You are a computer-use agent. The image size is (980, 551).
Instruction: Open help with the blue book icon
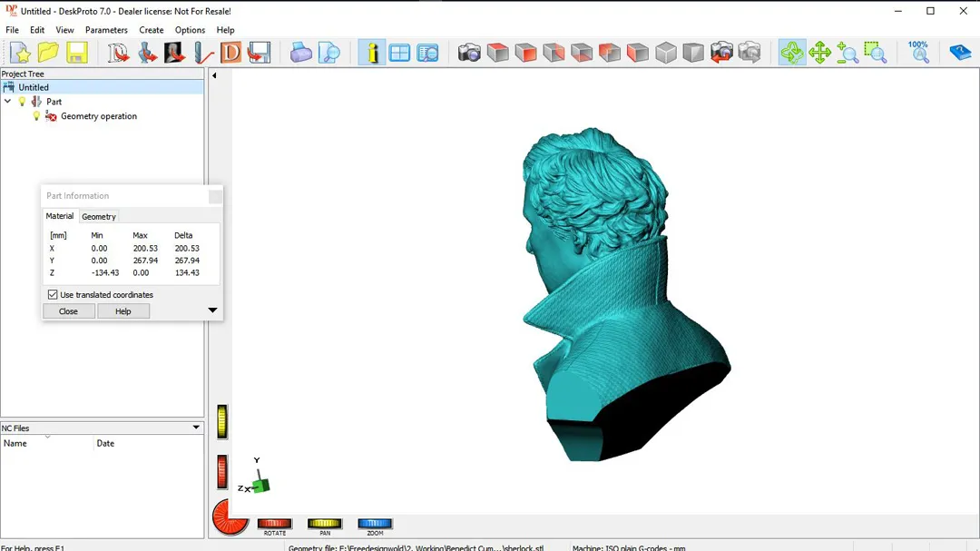(x=960, y=53)
